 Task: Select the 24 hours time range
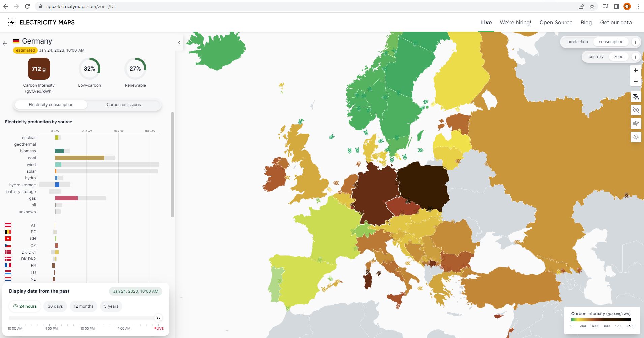25,306
